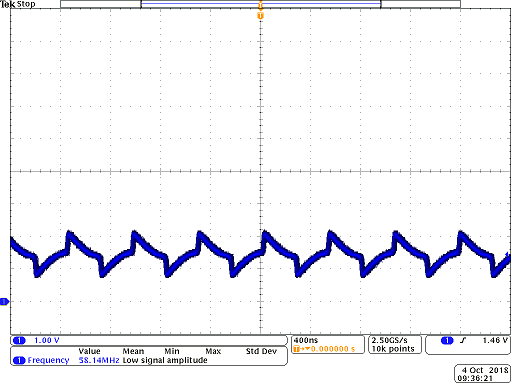The width and height of the screenshot is (512, 384).
Task: Click the 1.46 V trigger level readout
Action: tap(495, 340)
